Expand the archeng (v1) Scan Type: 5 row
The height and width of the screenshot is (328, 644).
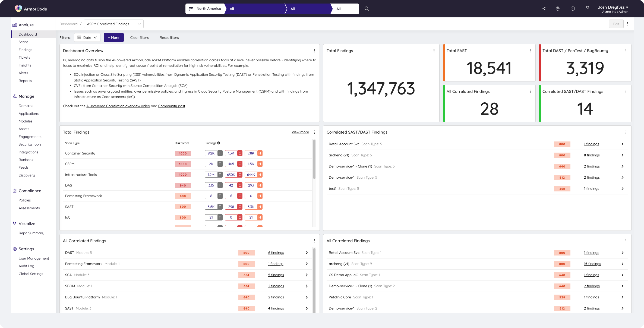(623, 155)
